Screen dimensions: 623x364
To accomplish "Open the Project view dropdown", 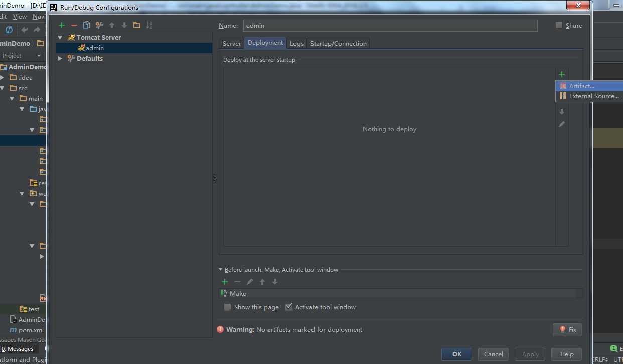I will click(38, 56).
